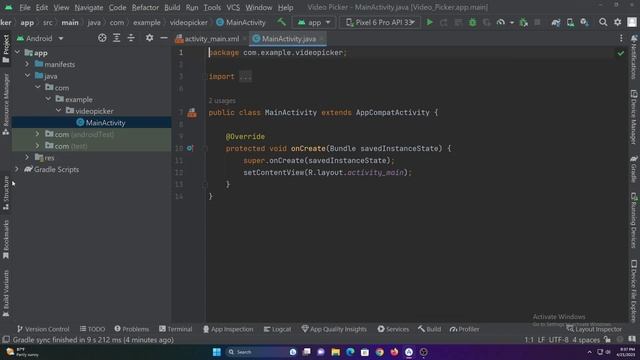Click the Make Project hammer icon
The image size is (640, 360).
282,22
